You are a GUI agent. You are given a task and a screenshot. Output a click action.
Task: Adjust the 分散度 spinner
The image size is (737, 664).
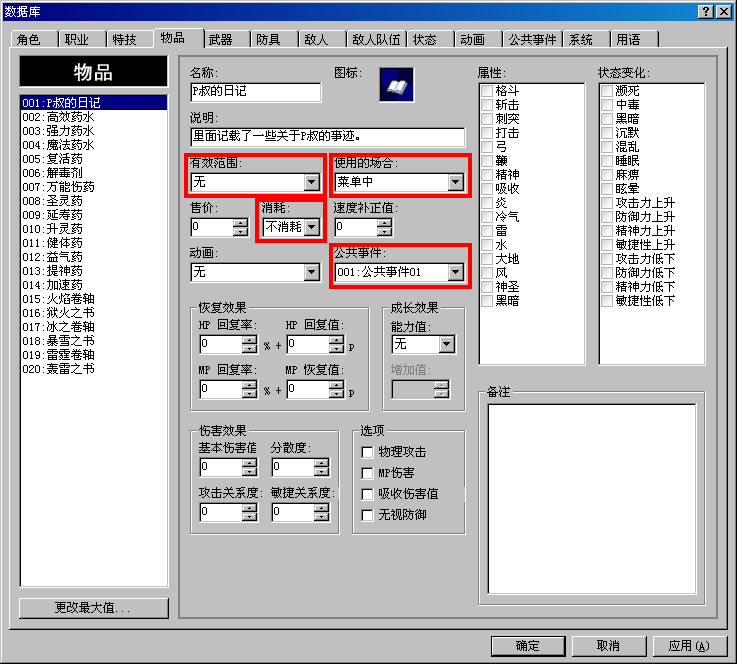pyautogui.click(x=321, y=467)
